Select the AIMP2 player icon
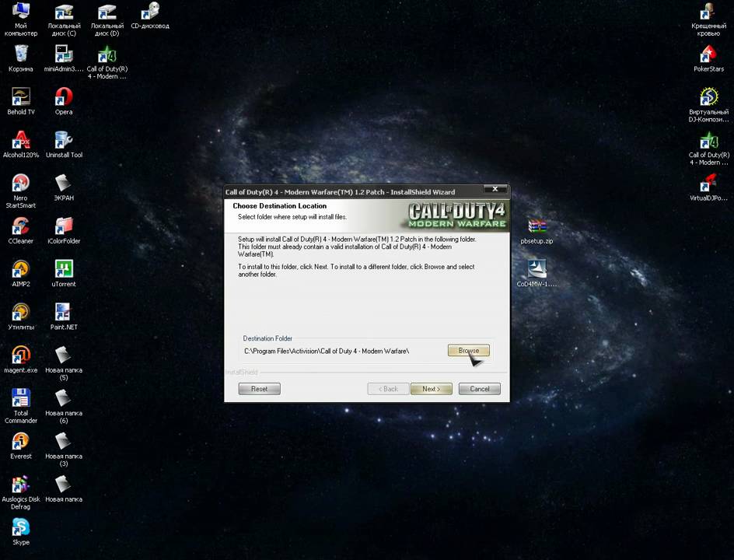The height and width of the screenshot is (560, 734). click(x=20, y=274)
